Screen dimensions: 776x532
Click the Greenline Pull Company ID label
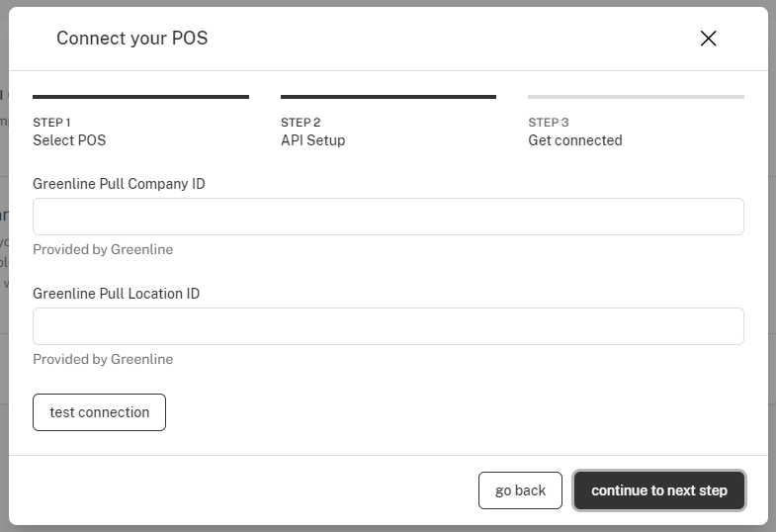pyautogui.click(x=119, y=184)
